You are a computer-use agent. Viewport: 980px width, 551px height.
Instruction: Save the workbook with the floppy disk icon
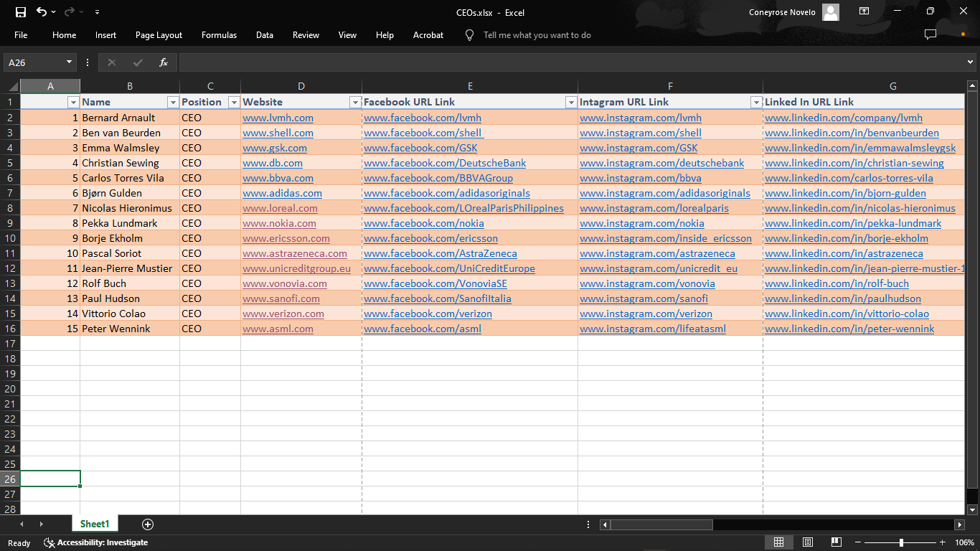point(20,11)
